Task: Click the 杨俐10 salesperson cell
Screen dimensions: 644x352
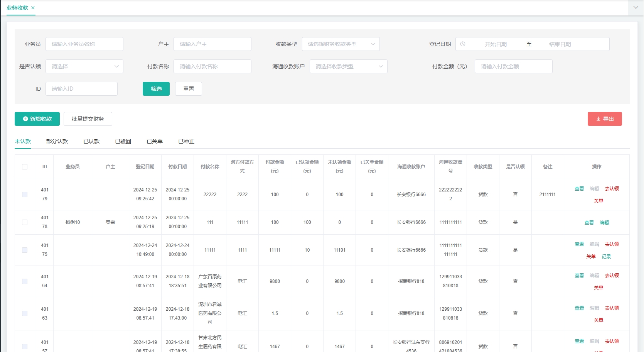Action: 72,222
